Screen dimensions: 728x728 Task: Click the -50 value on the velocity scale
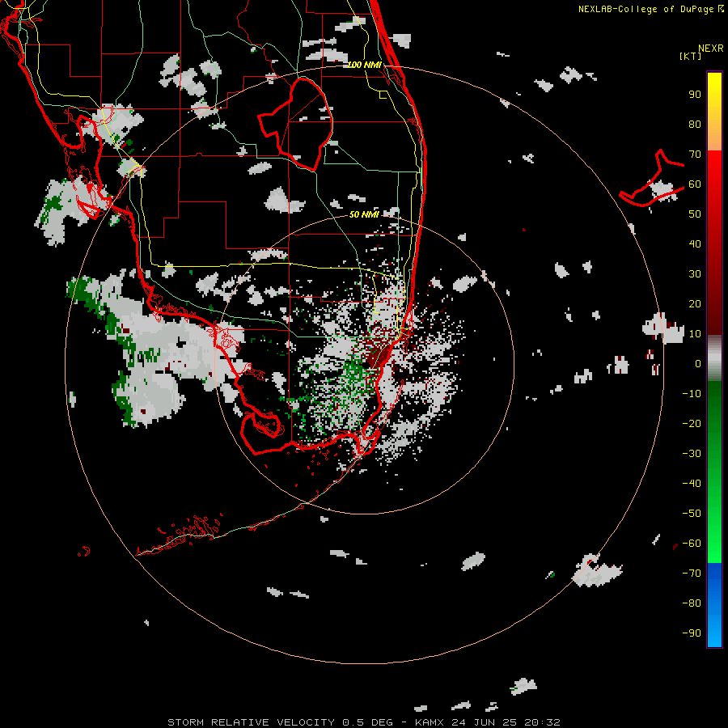click(x=692, y=514)
